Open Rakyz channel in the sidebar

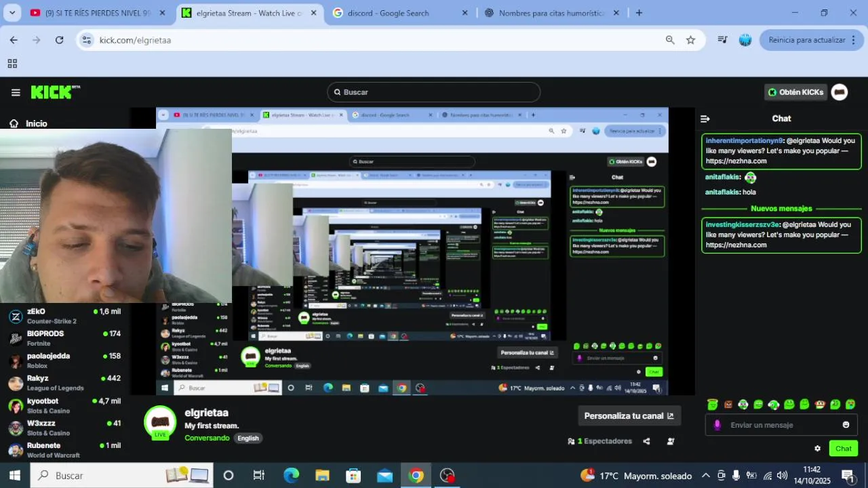pos(64,383)
